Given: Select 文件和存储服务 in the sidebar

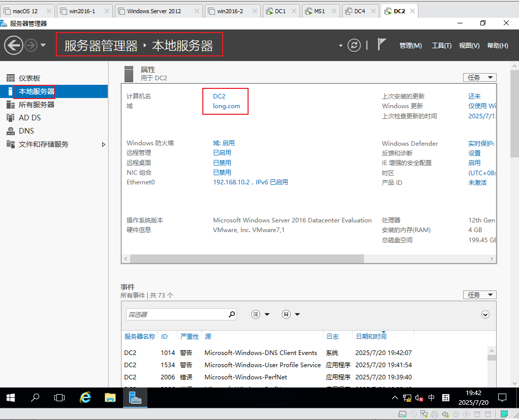Looking at the screenshot, I should (54, 144).
